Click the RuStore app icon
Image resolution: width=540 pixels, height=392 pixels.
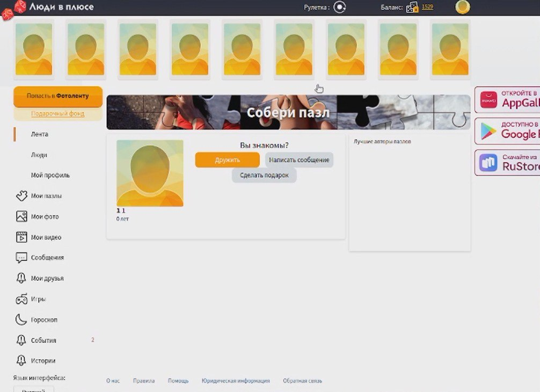[488, 163]
